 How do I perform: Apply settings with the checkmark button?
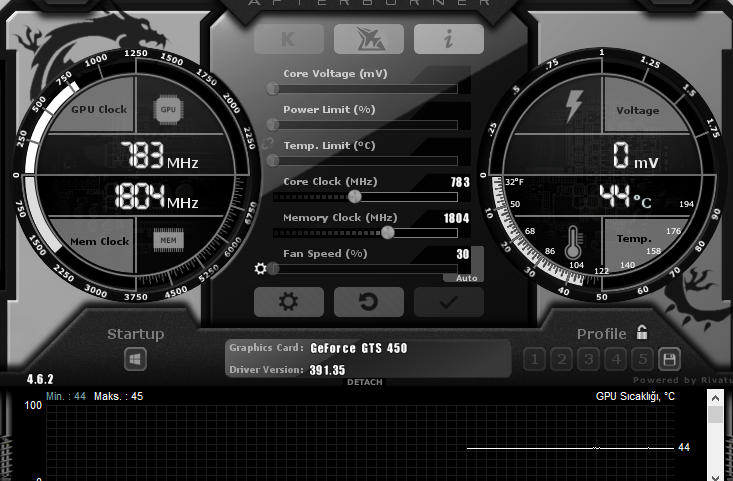pos(449,302)
